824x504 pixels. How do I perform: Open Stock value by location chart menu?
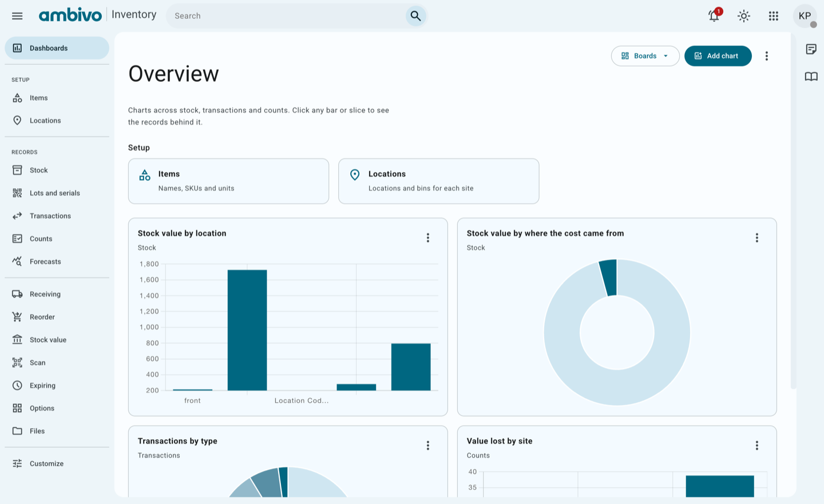pos(428,238)
